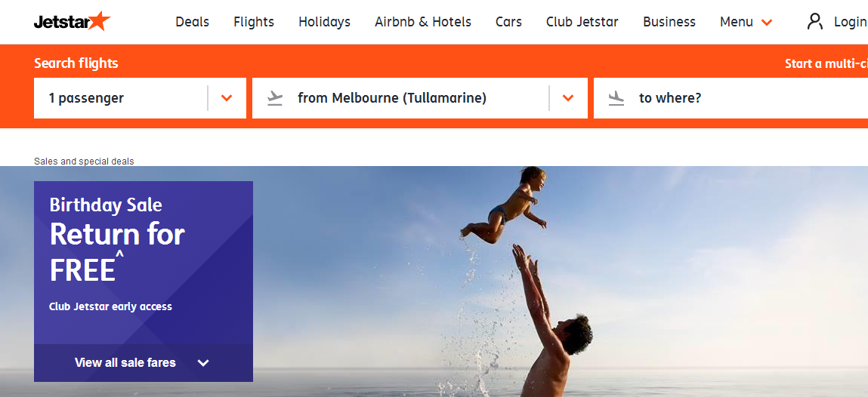Click the Login user profile icon
Screen dimensions: 868x397
pos(815,22)
